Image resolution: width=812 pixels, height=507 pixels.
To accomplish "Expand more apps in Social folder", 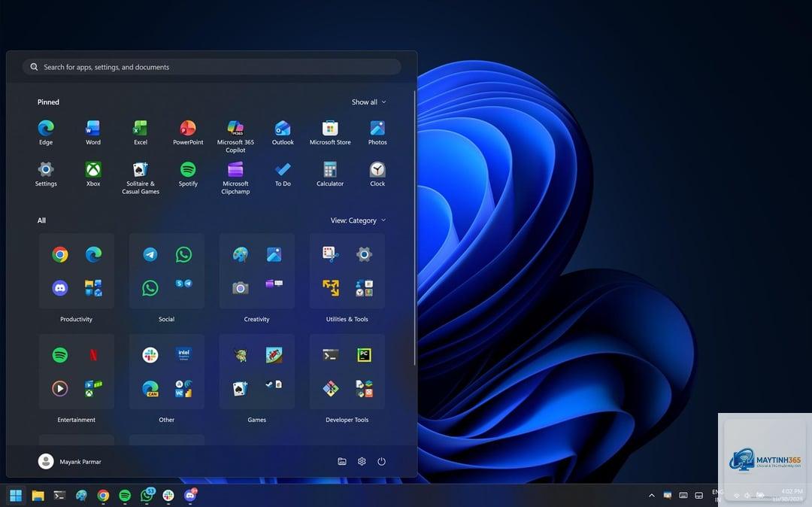I will (x=183, y=284).
